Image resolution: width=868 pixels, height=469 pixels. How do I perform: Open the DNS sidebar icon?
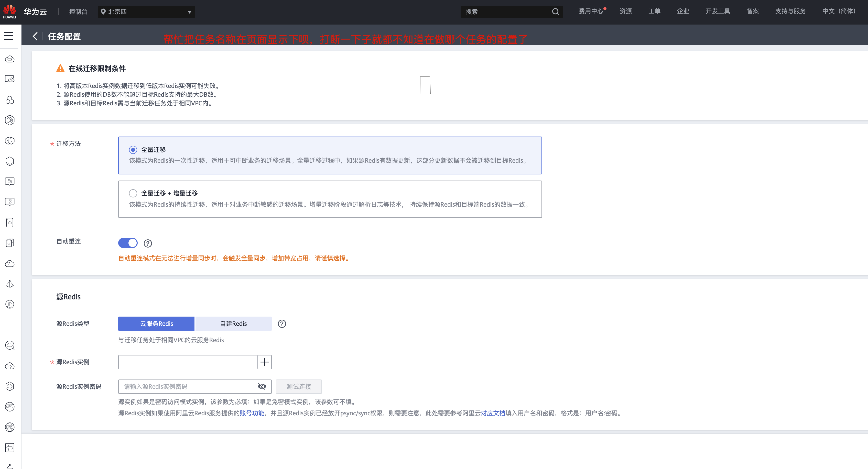(10, 427)
